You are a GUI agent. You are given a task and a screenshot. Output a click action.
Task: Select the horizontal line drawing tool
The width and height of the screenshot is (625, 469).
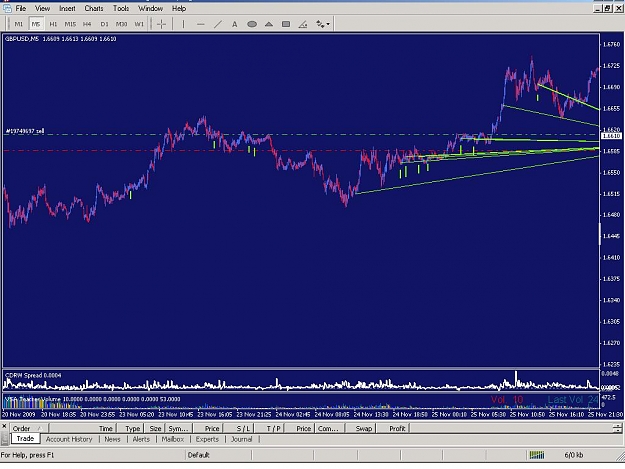pyautogui.click(x=200, y=24)
